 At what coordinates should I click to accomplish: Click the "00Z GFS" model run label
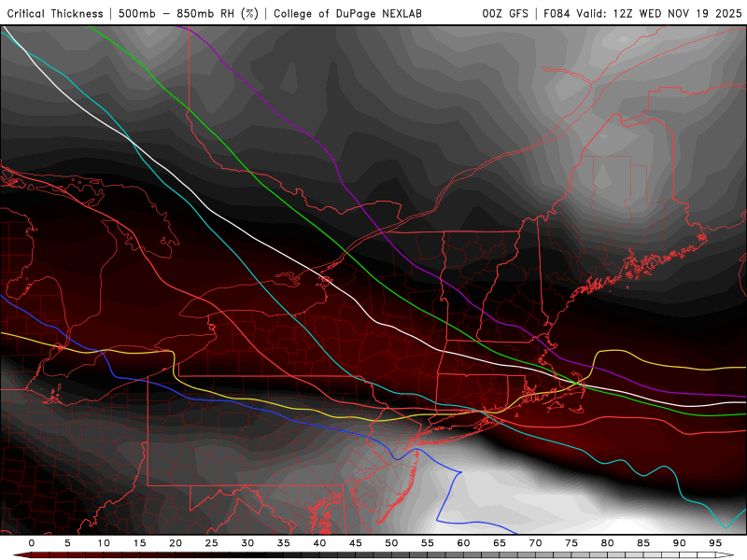point(505,13)
